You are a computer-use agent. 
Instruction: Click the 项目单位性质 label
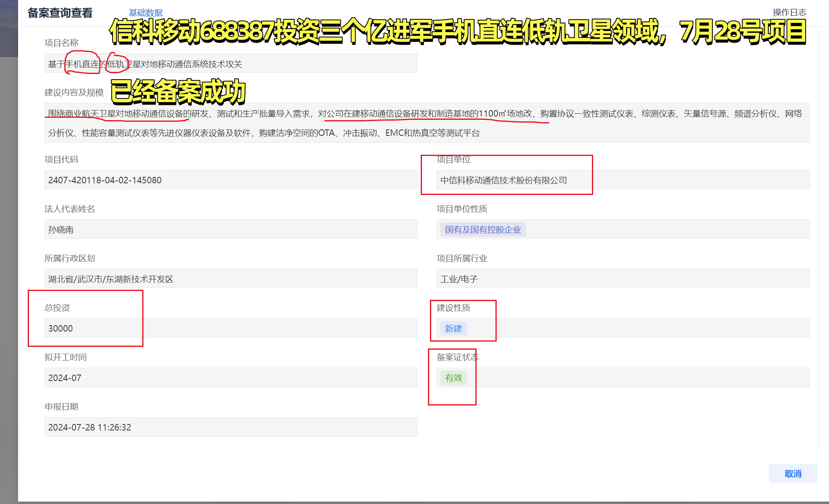(x=462, y=209)
